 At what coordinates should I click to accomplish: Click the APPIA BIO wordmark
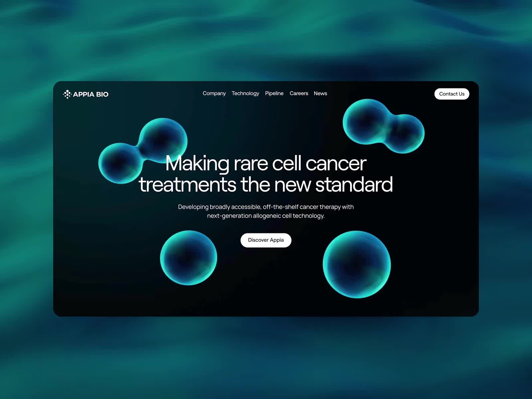point(91,94)
